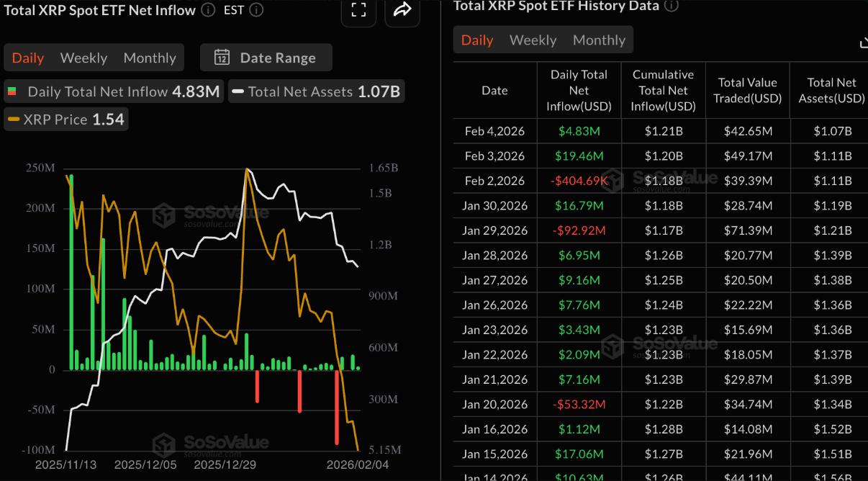The image size is (868, 481).
Task: Select the Weekly tab on the chart
Action: point(83,57)
